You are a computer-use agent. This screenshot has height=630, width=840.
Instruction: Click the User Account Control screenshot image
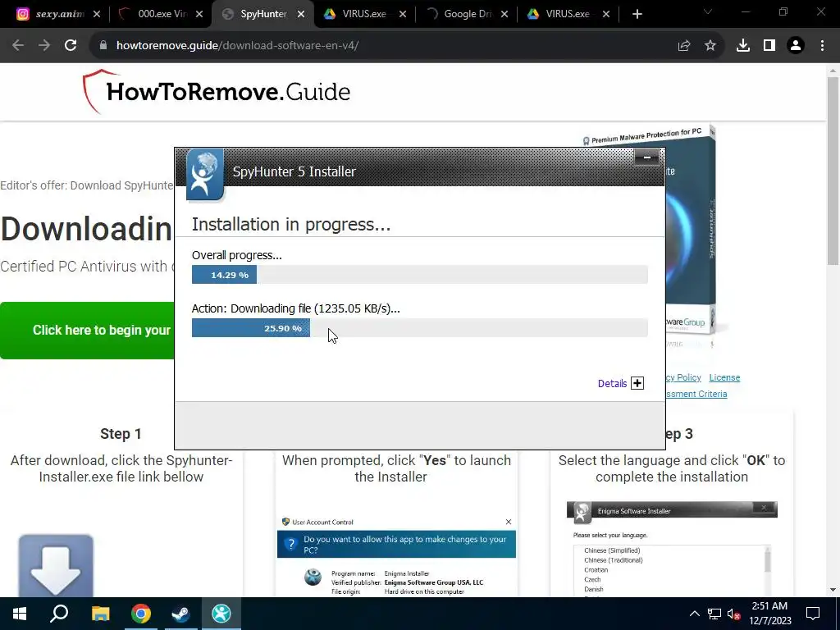click(x=396, y=556)
